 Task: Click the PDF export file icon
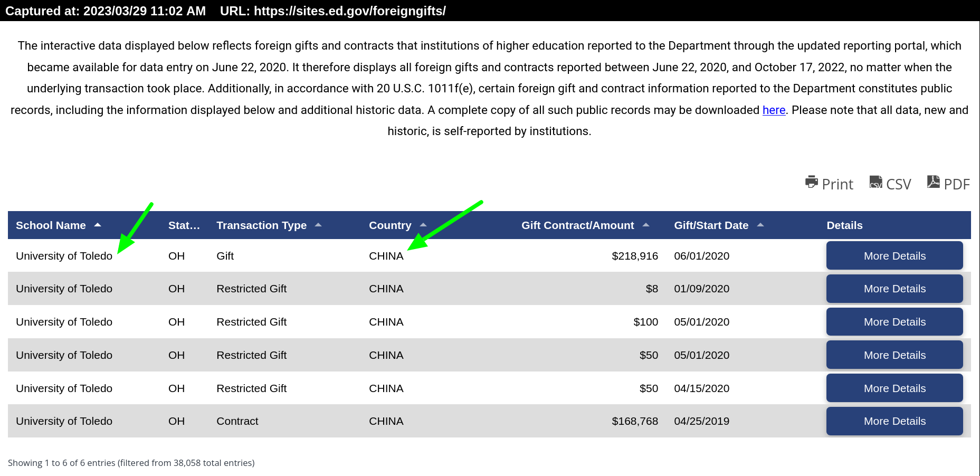(934, 182)
